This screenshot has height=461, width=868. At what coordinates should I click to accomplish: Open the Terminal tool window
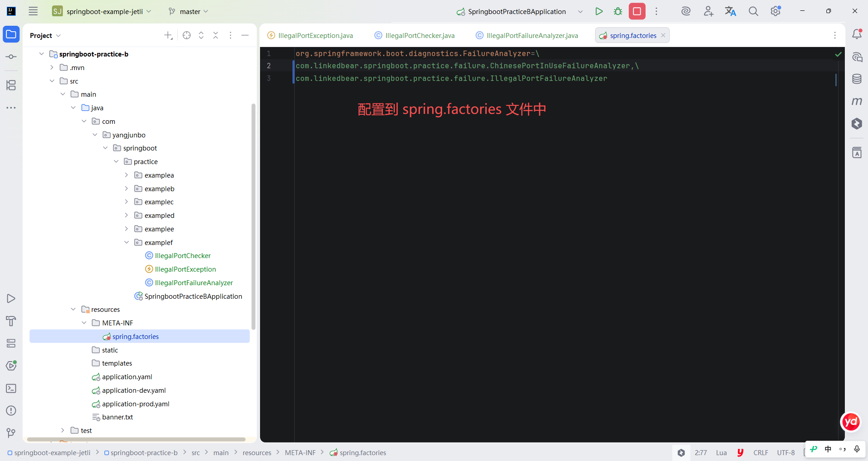(11, 388)
